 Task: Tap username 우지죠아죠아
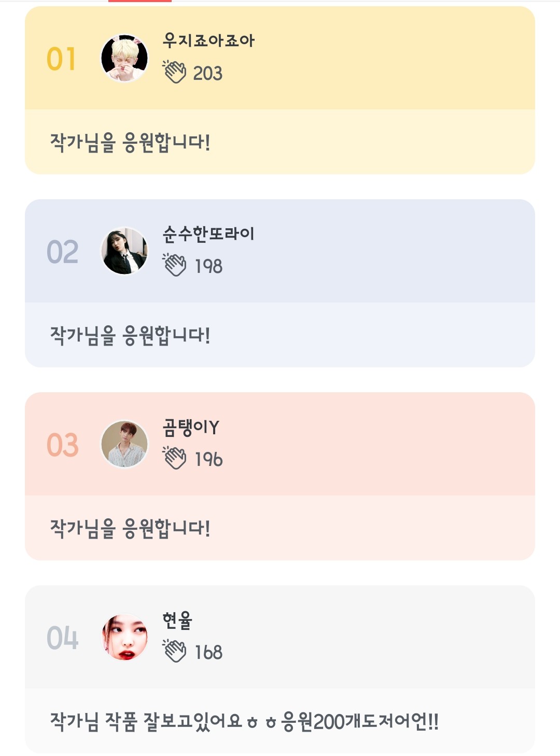point(208,40)
